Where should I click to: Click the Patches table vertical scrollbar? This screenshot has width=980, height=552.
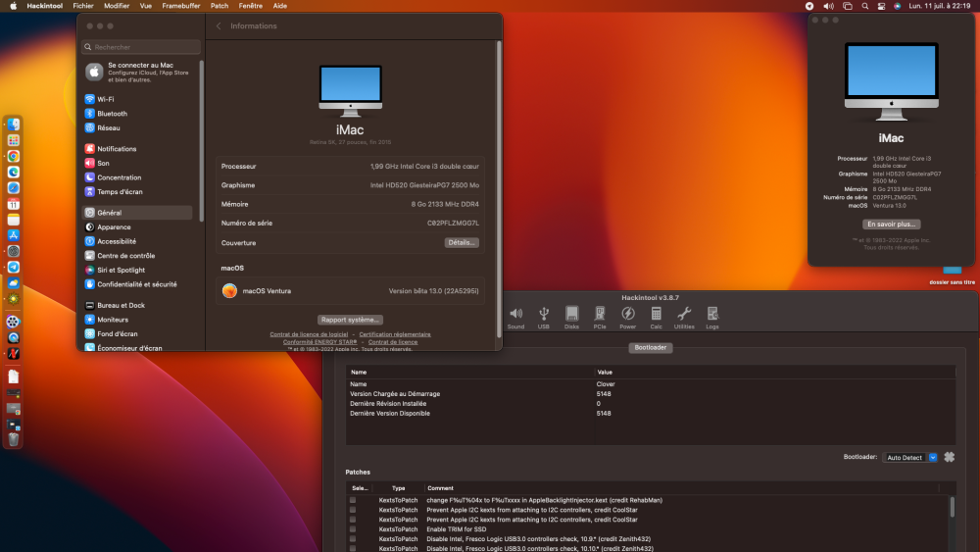click(x=953, y=506)
